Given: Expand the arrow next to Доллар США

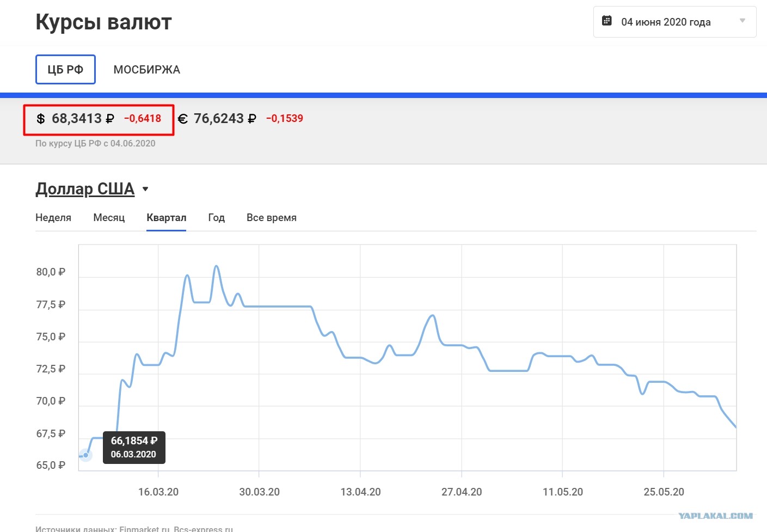Looking at the screenshot, I should (145, 189).
